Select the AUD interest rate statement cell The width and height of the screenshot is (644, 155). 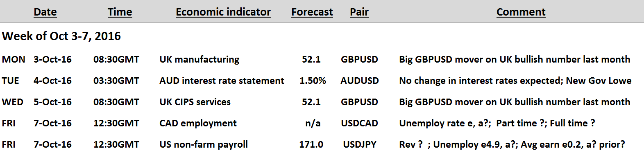tap(222, 81)
